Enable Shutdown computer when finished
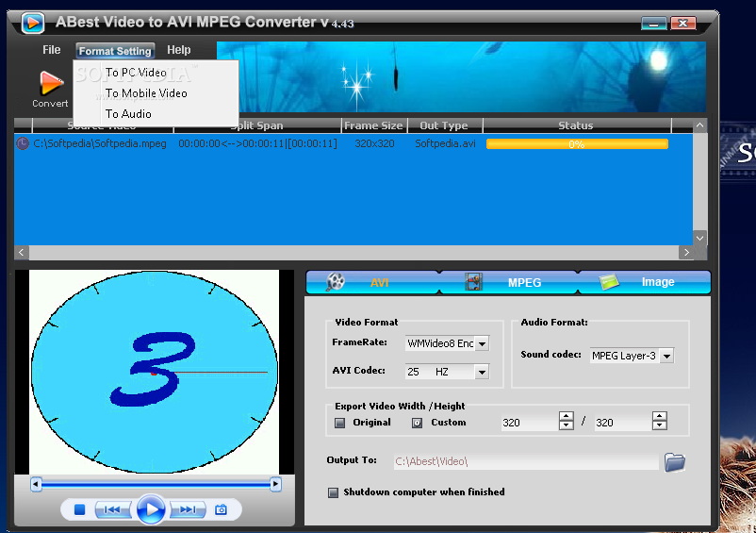Screen dimensions: 756x533 (333, 492)
